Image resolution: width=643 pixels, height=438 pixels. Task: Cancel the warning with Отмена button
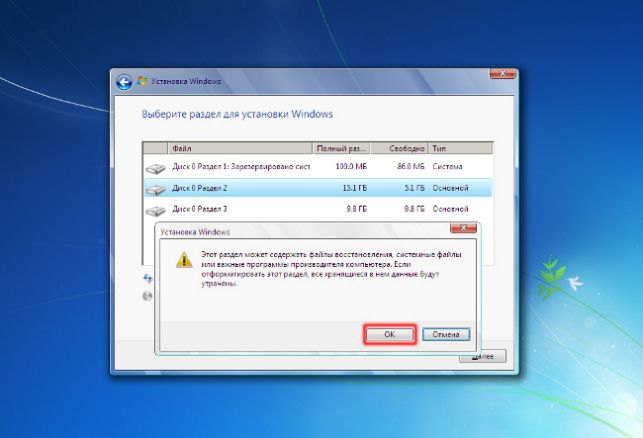[x=446, y=334]
